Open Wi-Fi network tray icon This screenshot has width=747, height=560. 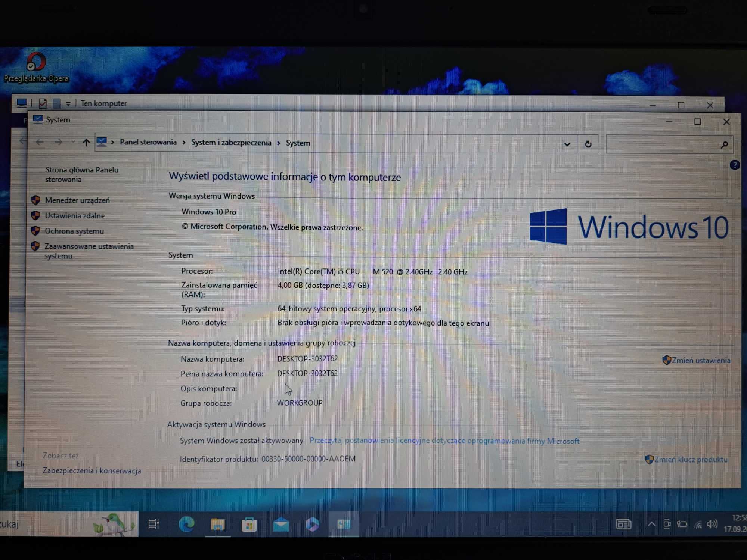[698, 525]
